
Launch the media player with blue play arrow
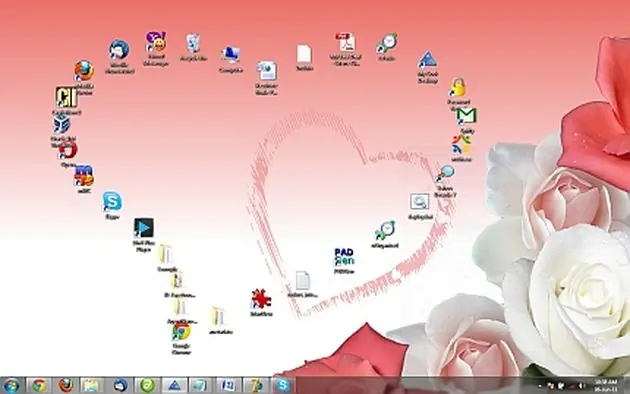click(x=143, y=228)
